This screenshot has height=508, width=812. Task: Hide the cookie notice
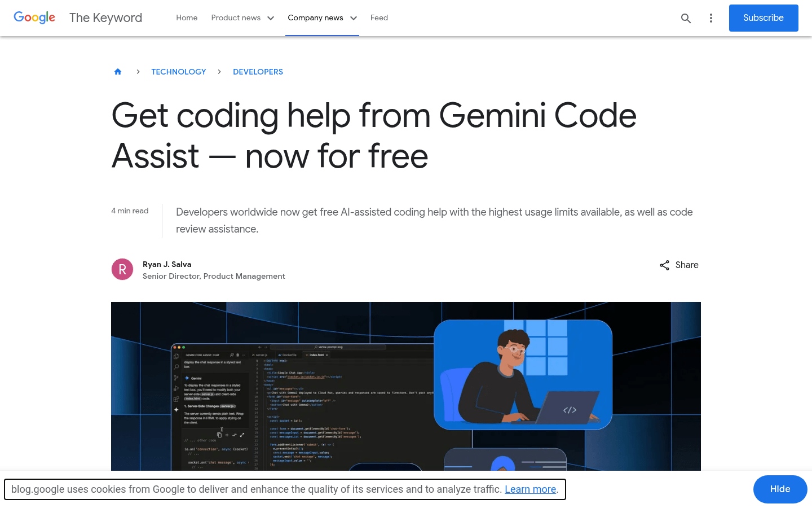(780, 489)
